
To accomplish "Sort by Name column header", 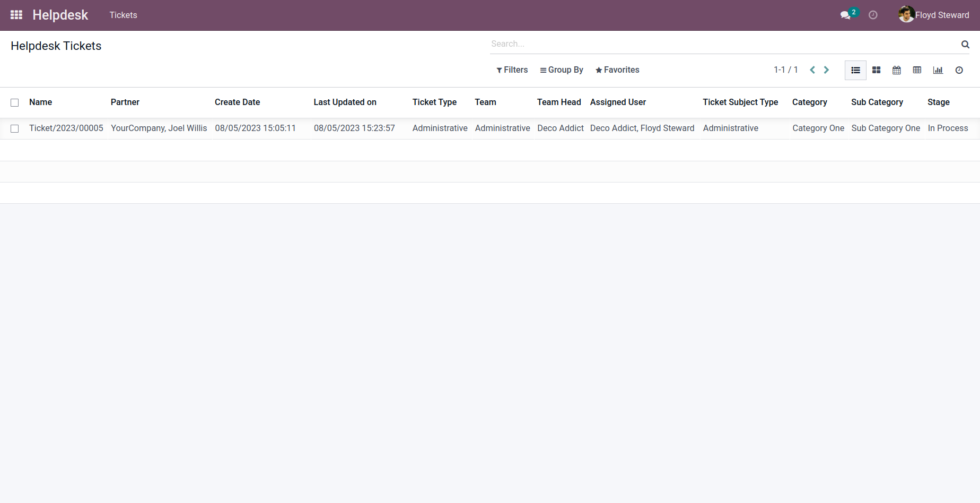I will [41, 102].
